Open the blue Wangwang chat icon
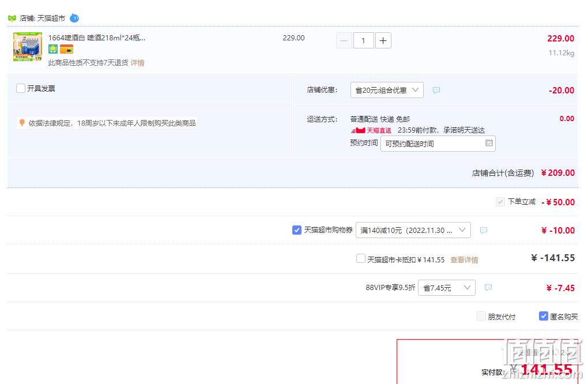Viewport: 588px width, 384px height. pyautogui.click(x=74, y=18)
